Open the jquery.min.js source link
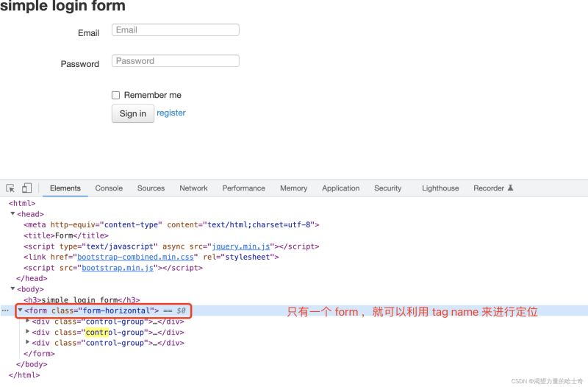The width and height of the screenshot is (588, 387). [x=241, y=246]
